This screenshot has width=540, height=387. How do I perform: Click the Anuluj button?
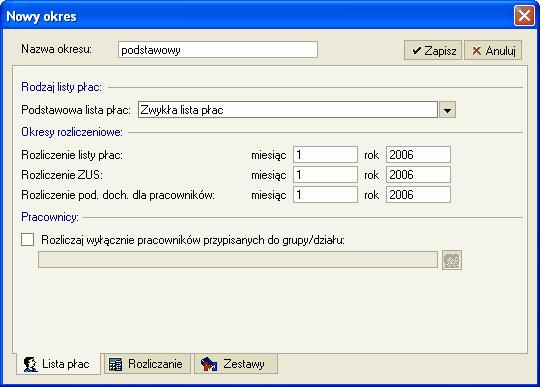(493, 51)
